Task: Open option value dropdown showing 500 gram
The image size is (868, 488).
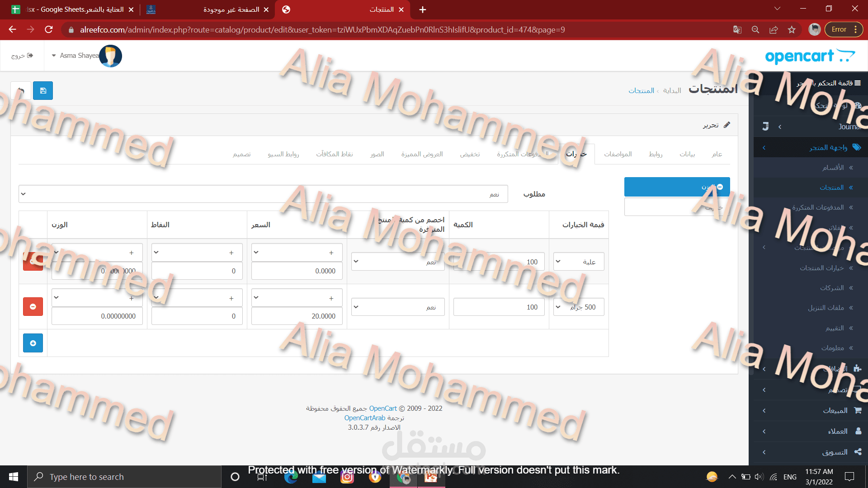Action: [579, 307]
